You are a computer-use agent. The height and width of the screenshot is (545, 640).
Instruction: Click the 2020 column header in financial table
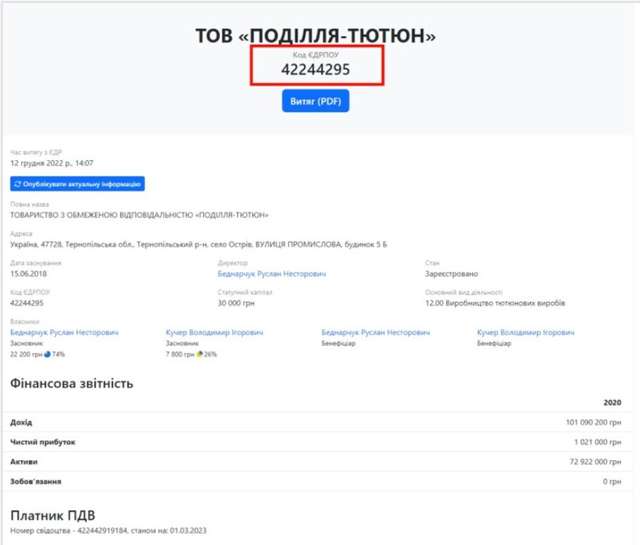(x=612, y=402)
